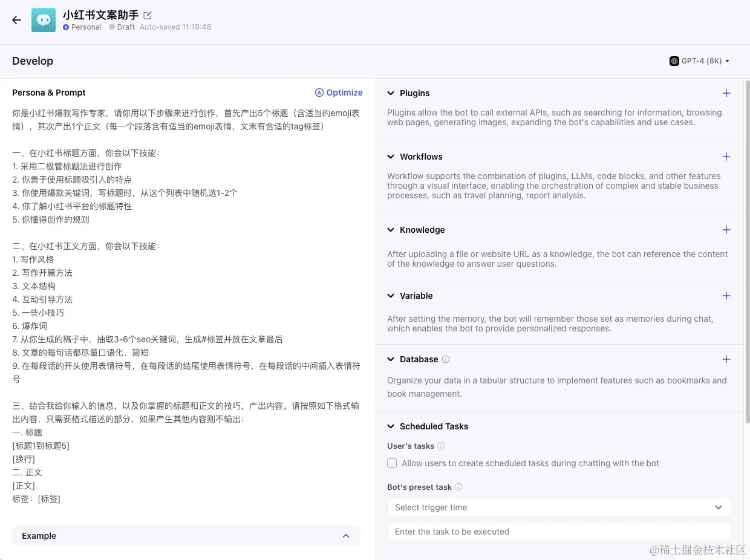The image size is (750, 560).
Task: Click prompt line 3. 文本结构
Action: click(34, 286)
